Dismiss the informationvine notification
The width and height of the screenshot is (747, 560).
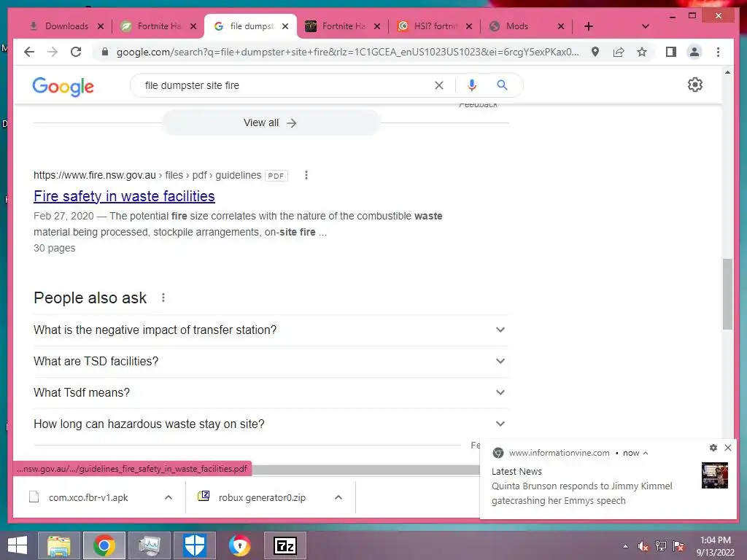pos(728,448)
